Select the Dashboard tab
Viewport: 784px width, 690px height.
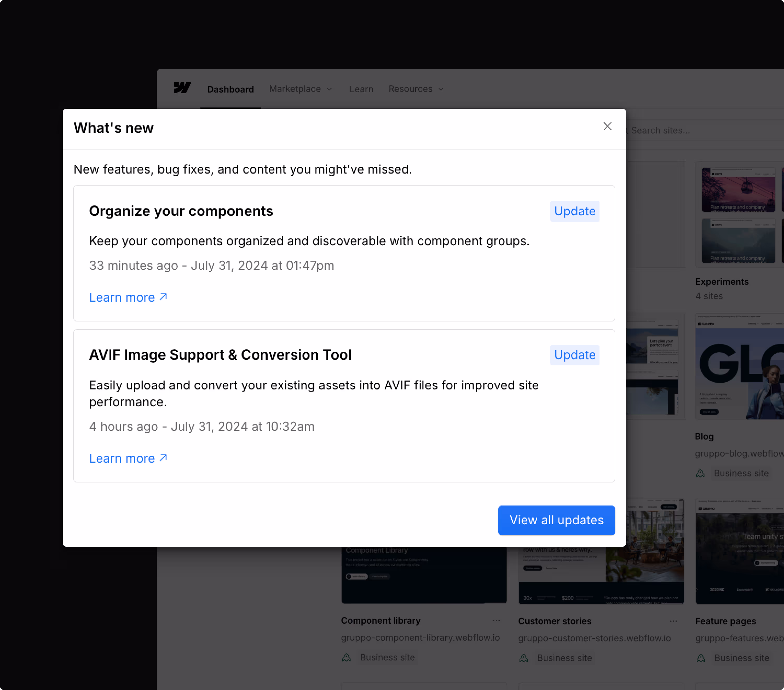[x=230, y=89]
